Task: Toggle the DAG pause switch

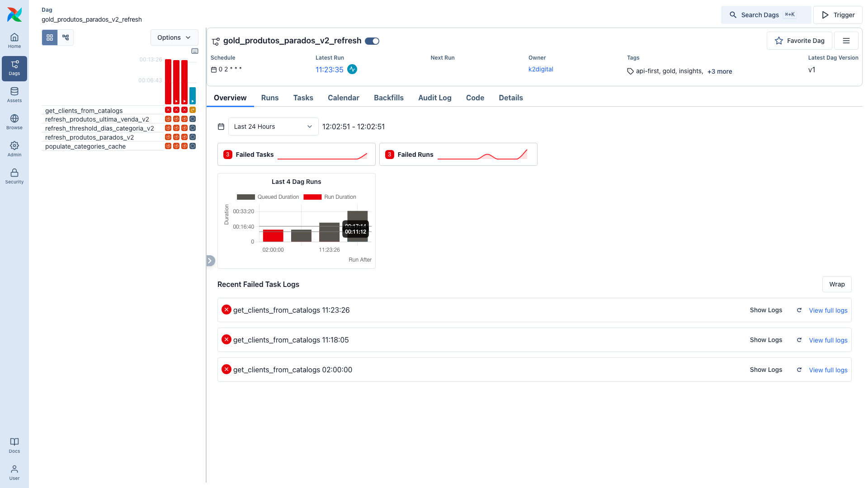Action: [372, 41]
